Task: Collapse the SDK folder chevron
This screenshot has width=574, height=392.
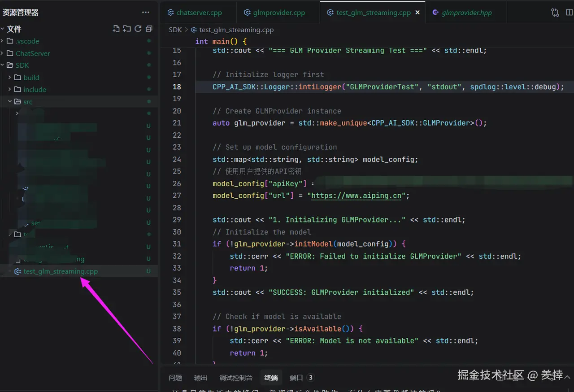Action: (x=3, y=65)
